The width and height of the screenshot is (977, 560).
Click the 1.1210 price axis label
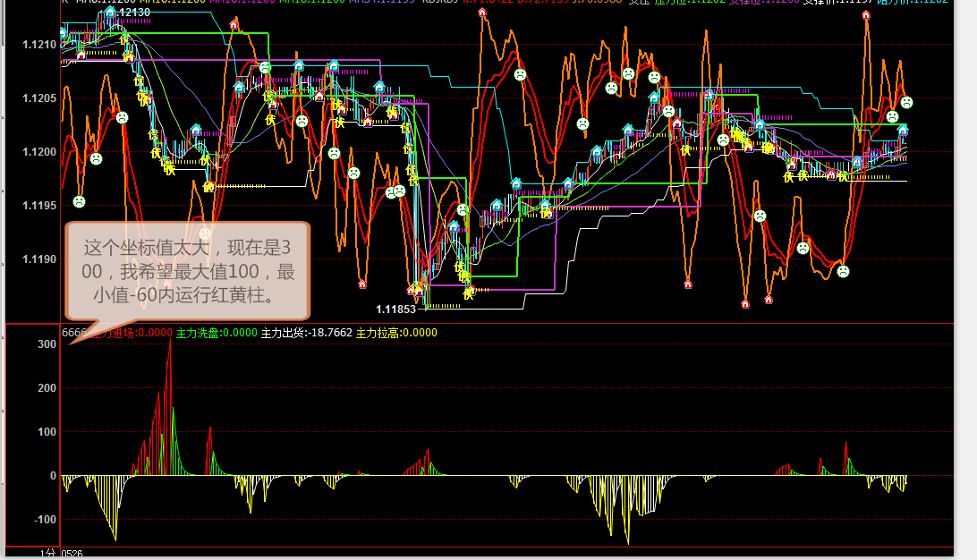[x=38, y=44]
